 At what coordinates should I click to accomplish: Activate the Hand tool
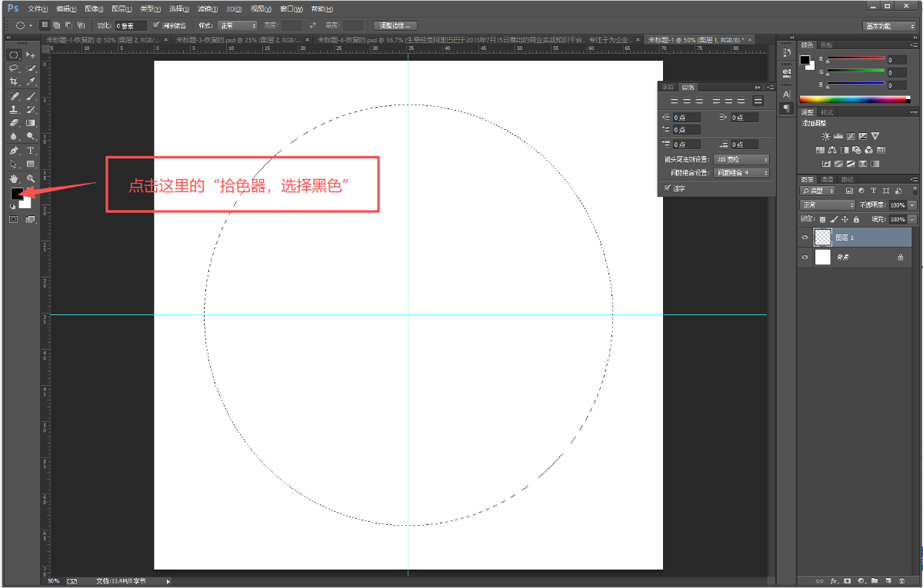[x=14, y=178]
